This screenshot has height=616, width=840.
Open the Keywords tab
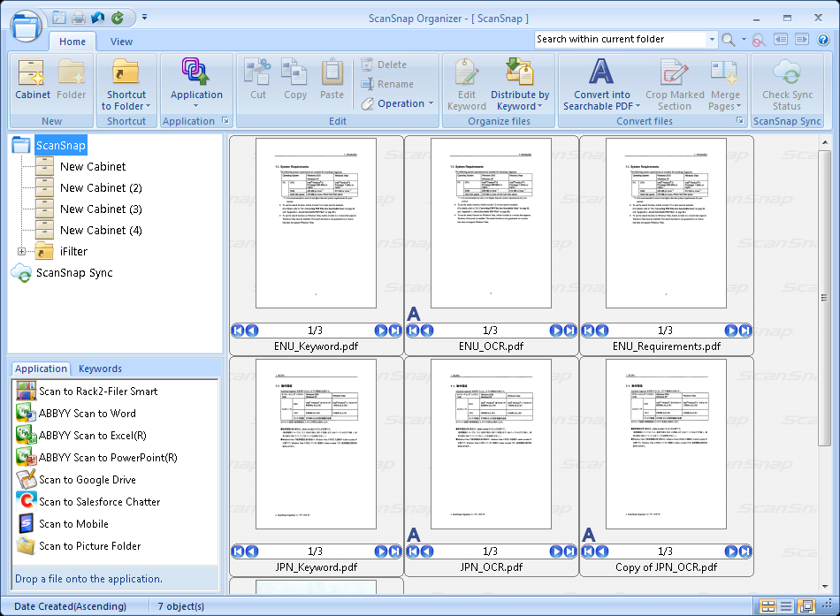[100, 369]
